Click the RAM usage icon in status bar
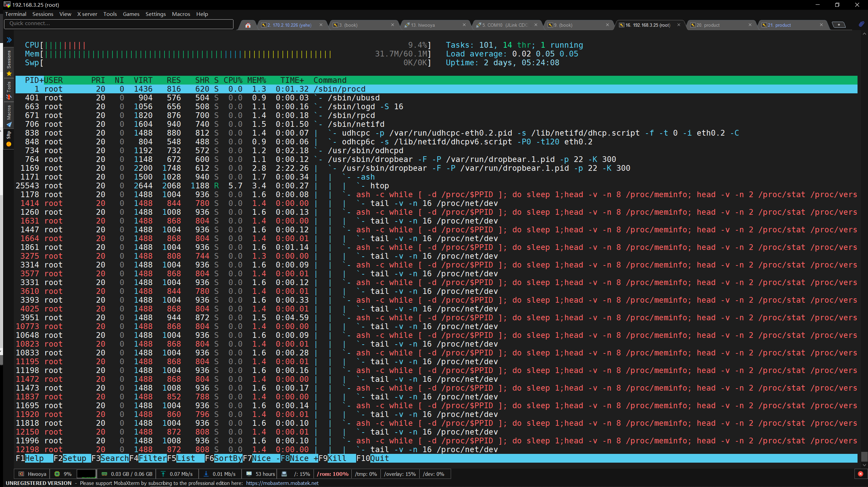The height and width of the screenshot is (487, 868). tap(104, 474)
